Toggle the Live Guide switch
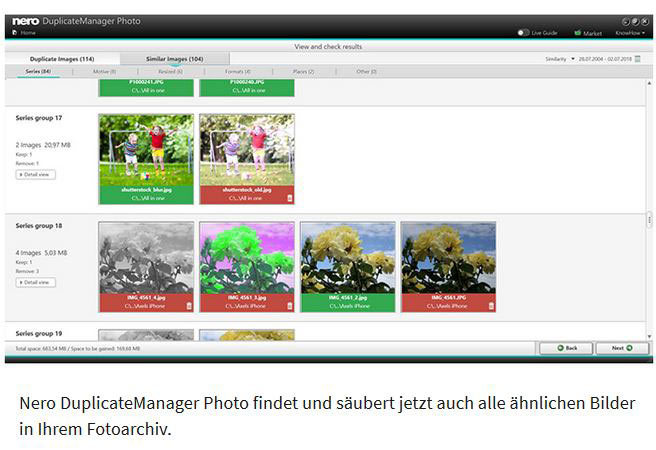 tap(523, 33)
